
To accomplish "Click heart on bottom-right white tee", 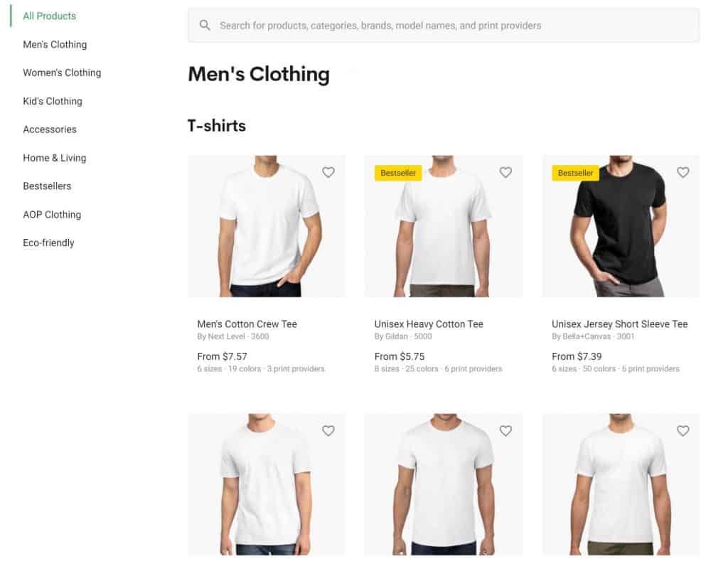I will (x=683, y=430).
